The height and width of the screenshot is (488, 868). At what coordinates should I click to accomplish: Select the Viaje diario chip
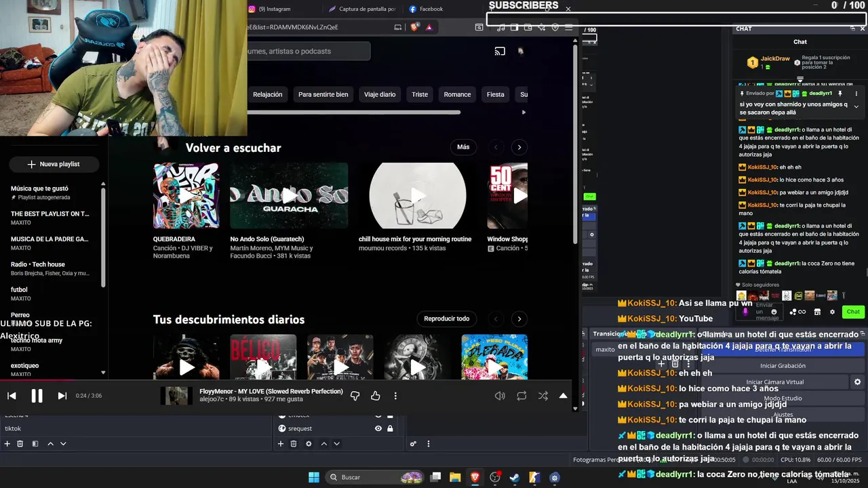pyautogui.click(x=380, y=94)
